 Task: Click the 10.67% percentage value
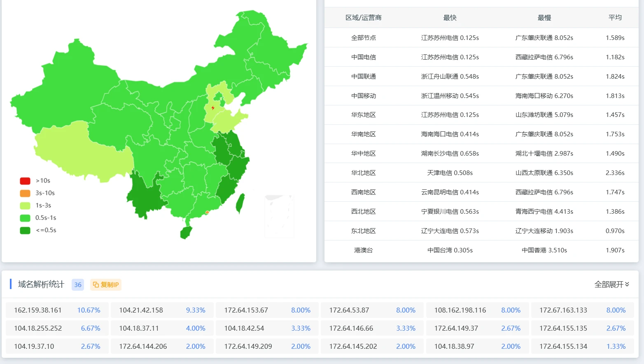click(x=89, y=310)
